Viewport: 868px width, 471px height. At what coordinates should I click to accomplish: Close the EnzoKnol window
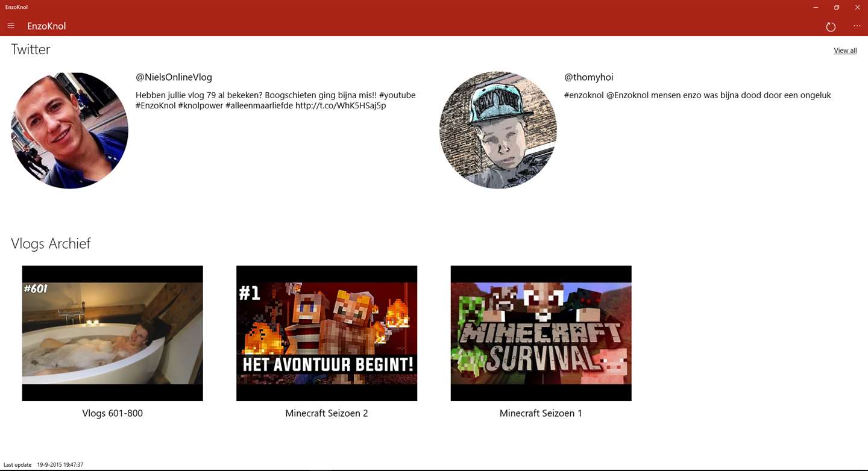pyautogui.click(x=857, y=7)
